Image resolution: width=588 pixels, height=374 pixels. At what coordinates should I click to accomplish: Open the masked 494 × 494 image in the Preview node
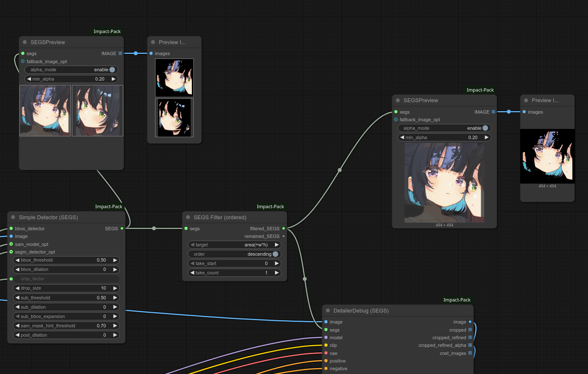point(547,156)
